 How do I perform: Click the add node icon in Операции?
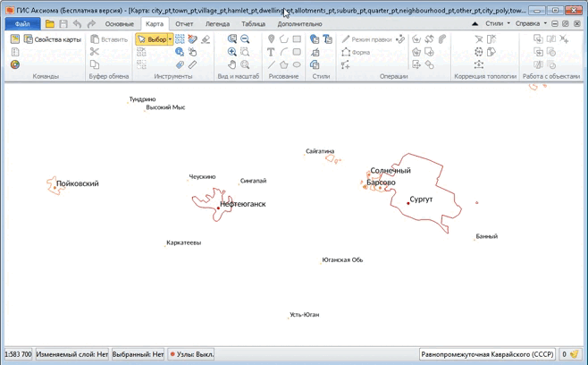345,65
